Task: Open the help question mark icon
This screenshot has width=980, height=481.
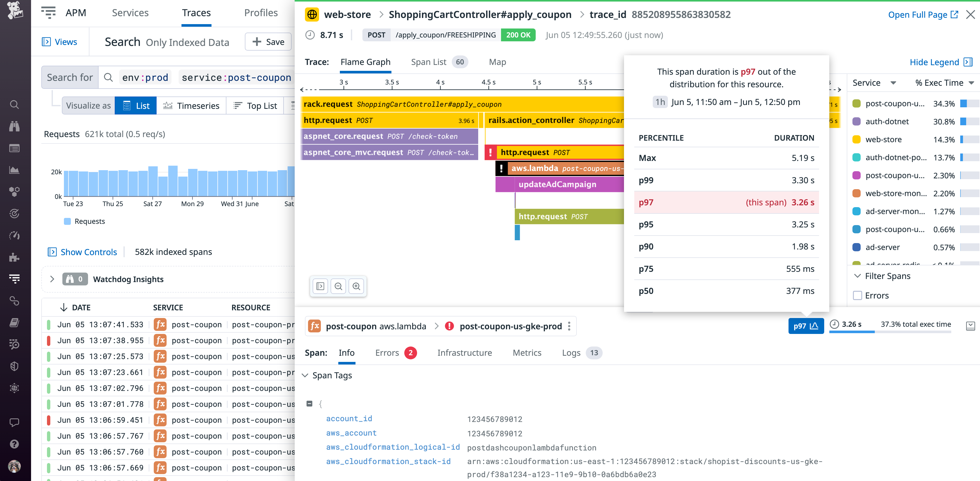Action: tap(14, 444)
